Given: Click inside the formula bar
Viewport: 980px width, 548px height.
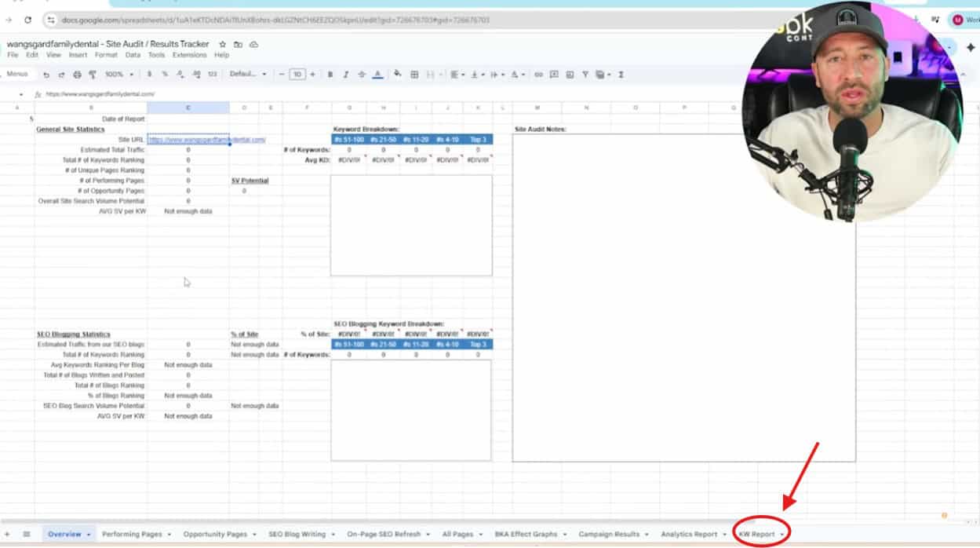Looking at the screenshot, I should click(x=235, y=93).
